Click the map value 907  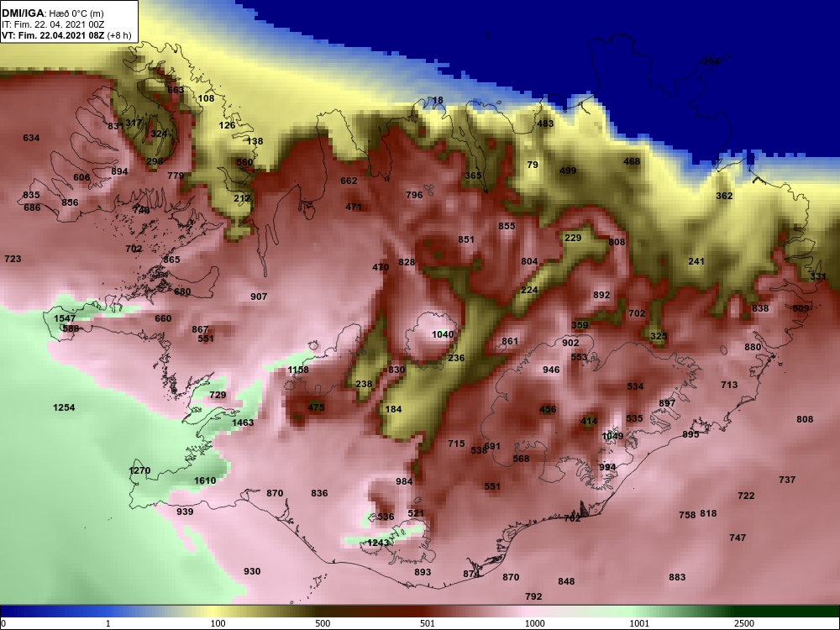[259, 297]
